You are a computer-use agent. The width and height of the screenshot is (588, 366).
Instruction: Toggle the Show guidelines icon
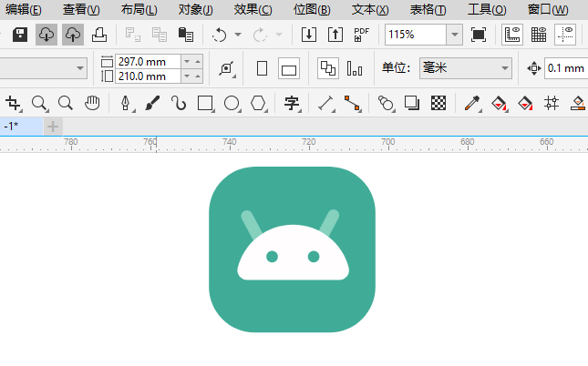coord(565,35)
